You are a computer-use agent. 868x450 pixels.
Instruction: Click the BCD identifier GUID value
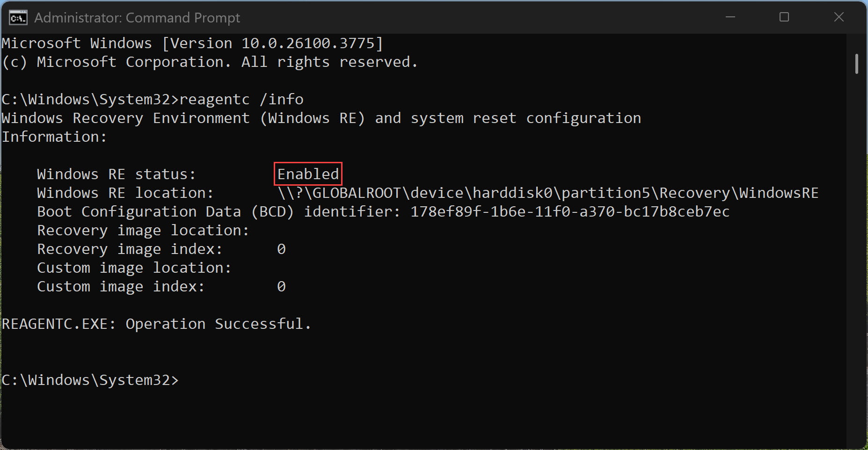[x=569, y=211]
